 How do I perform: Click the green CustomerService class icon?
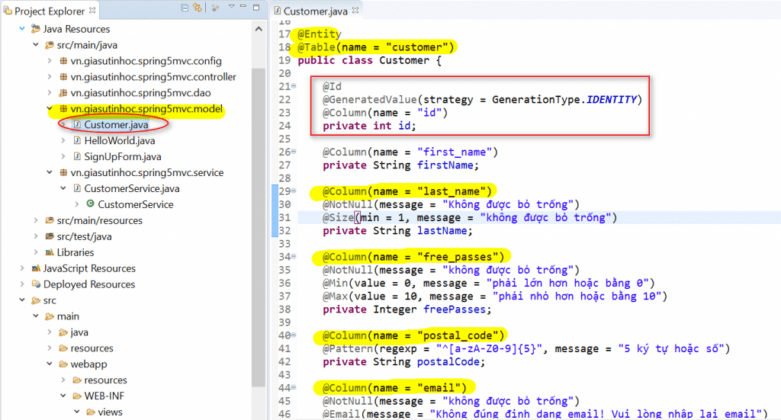pos(90,205)
